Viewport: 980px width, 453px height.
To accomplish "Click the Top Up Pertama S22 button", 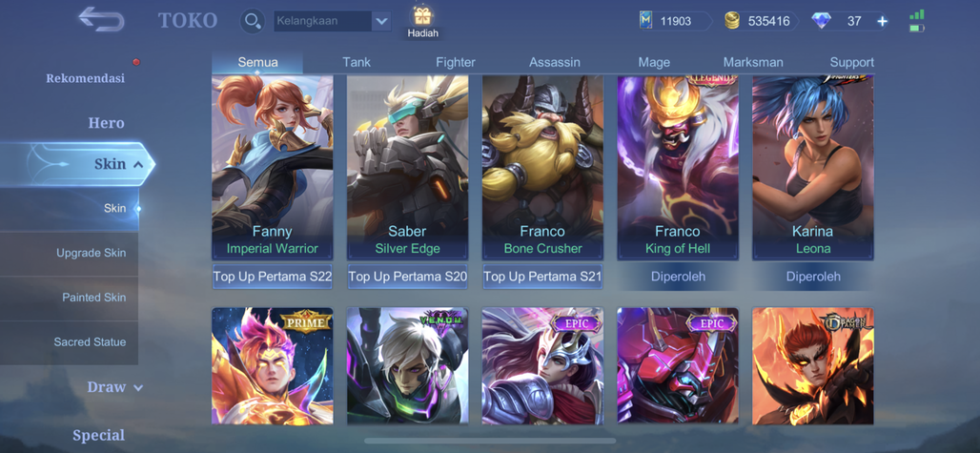I will pyautogui.click(x=272, y=277).
